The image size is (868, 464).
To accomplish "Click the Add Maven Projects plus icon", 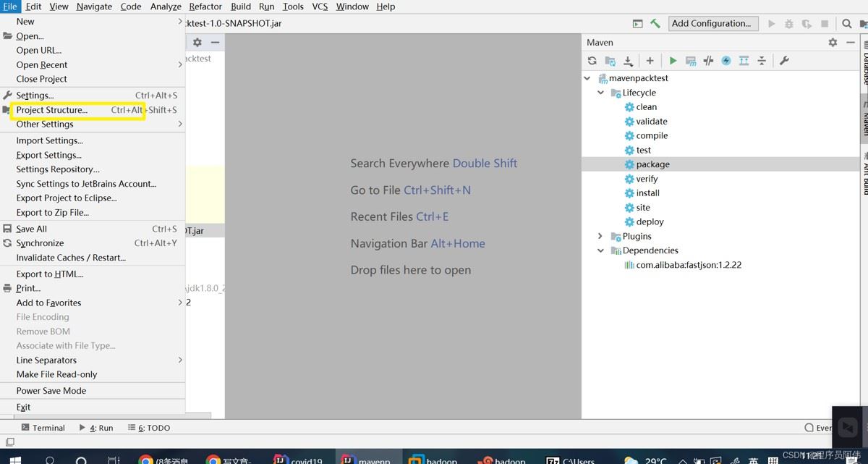I will click(x=650, y=61).
